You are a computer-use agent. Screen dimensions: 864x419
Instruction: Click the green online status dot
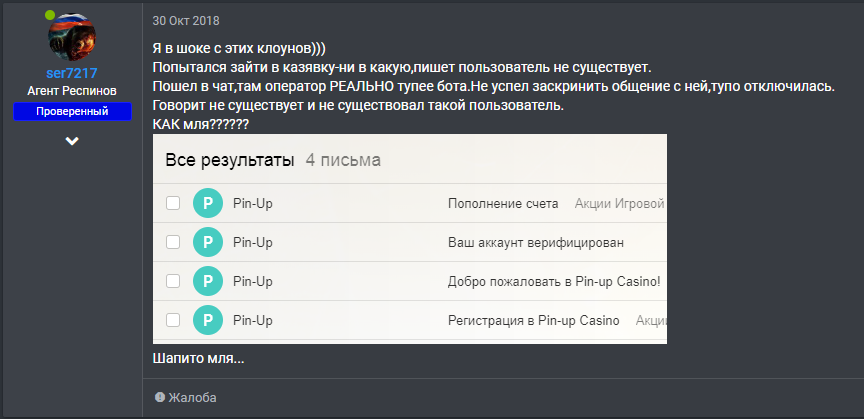coord(50,14)
